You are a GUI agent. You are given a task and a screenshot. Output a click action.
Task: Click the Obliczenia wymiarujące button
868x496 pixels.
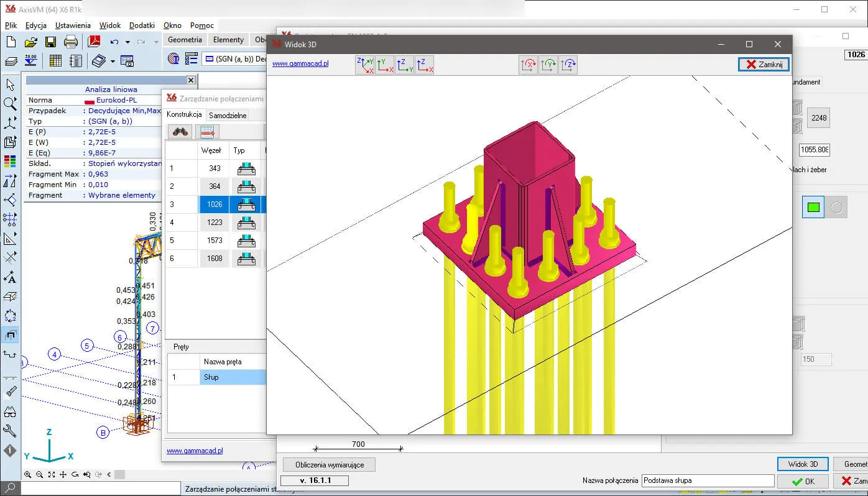pos(329,464)
